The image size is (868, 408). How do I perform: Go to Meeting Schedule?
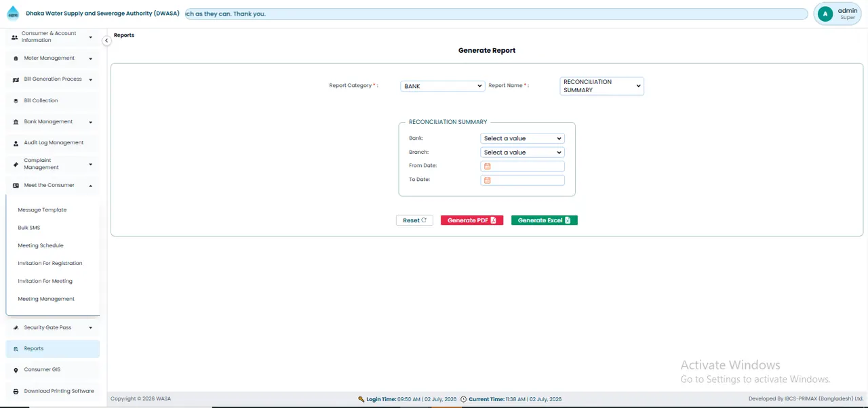click(41, 245)
